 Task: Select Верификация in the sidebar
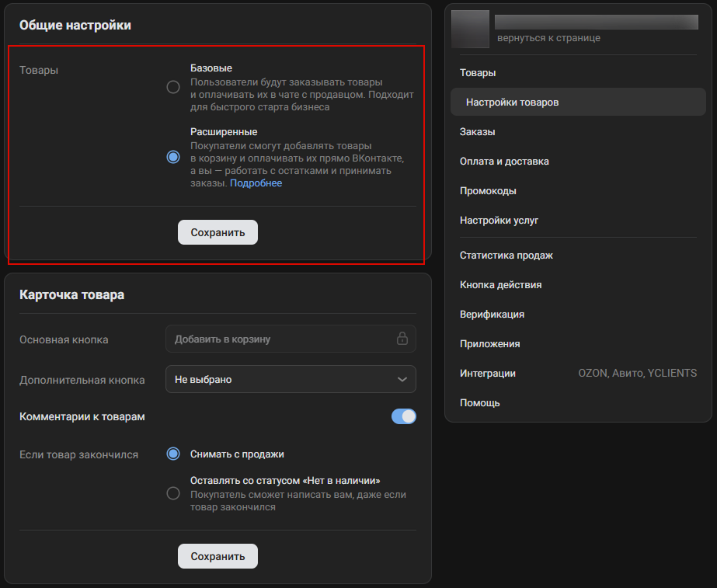click(492, 315)
